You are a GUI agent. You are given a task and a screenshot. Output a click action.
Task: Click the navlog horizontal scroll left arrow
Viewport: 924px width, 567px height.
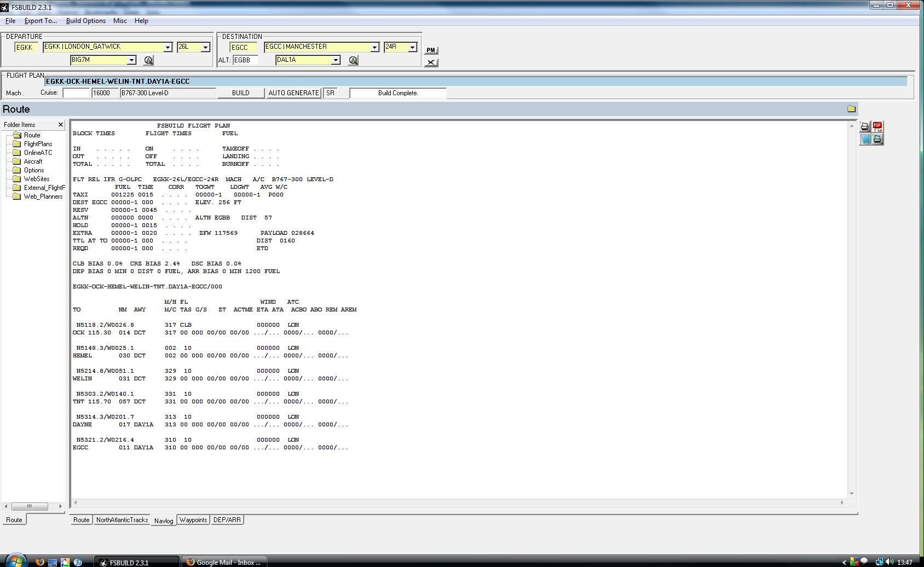[x=75, y=502]
